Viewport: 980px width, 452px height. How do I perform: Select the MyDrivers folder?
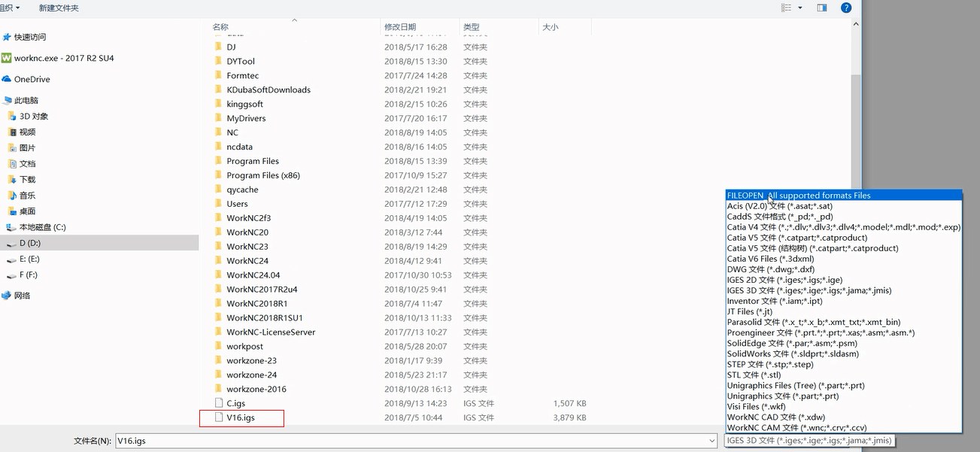coord(246,118)
